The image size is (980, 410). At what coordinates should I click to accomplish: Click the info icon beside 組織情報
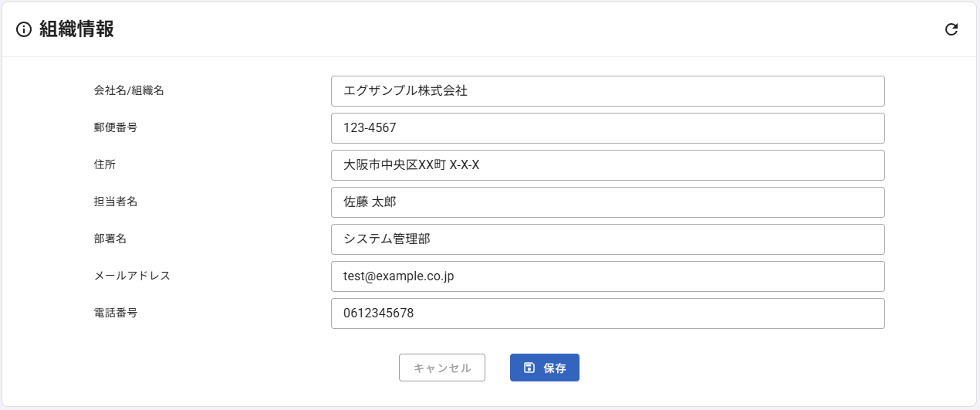click(24, 29)
